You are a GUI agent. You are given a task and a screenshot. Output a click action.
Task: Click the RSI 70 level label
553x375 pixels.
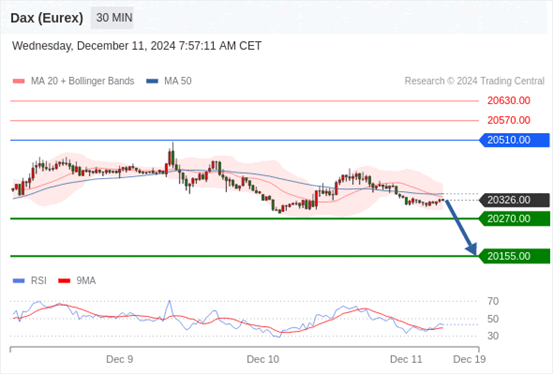coord(493,301)
